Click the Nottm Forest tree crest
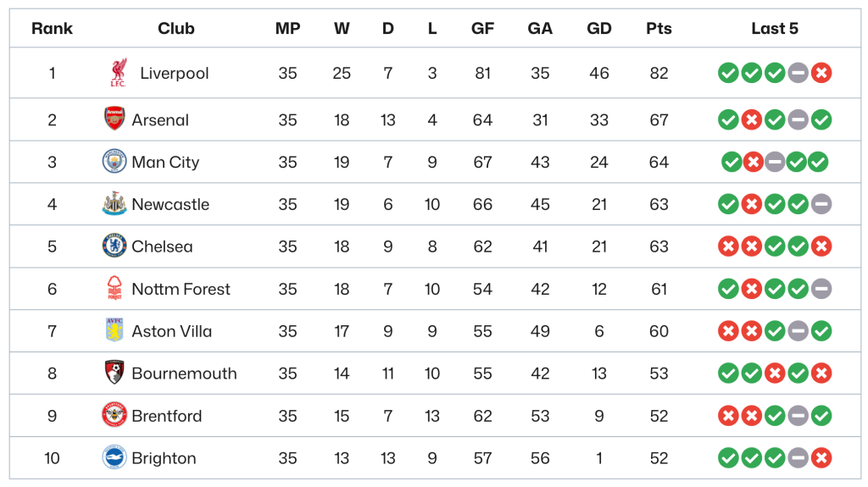Image resolution: width=868 pixels, height=487 pixels. [x=114, y=289]
